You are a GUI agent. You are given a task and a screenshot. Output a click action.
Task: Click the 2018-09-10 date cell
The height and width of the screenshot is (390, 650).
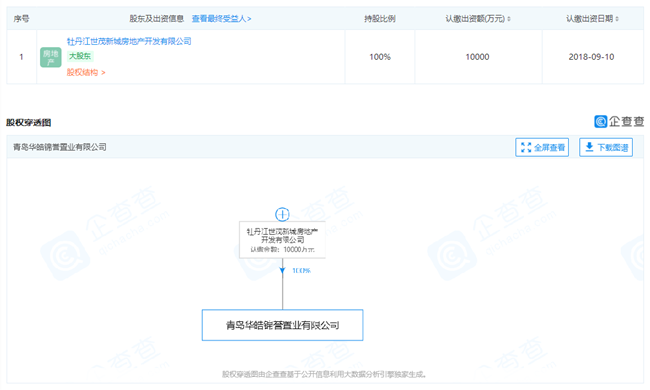(591, 57)
